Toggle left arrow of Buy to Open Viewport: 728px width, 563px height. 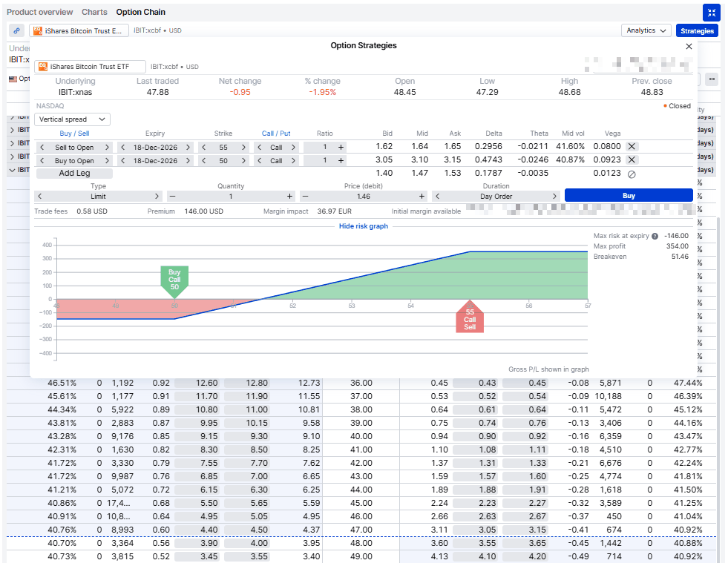[x=42, y=160]
